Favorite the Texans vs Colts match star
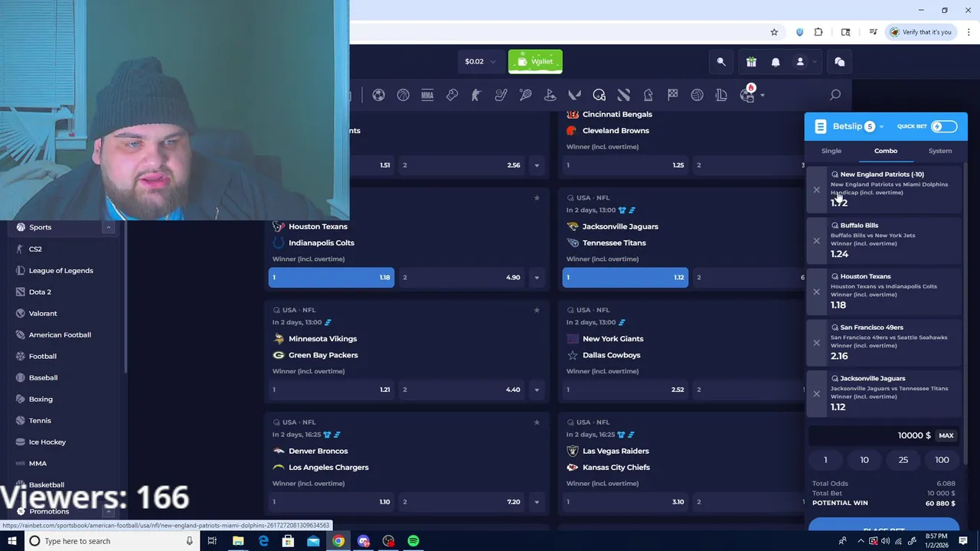This screenshot has height=551, width=980. (x=537, y=197)
